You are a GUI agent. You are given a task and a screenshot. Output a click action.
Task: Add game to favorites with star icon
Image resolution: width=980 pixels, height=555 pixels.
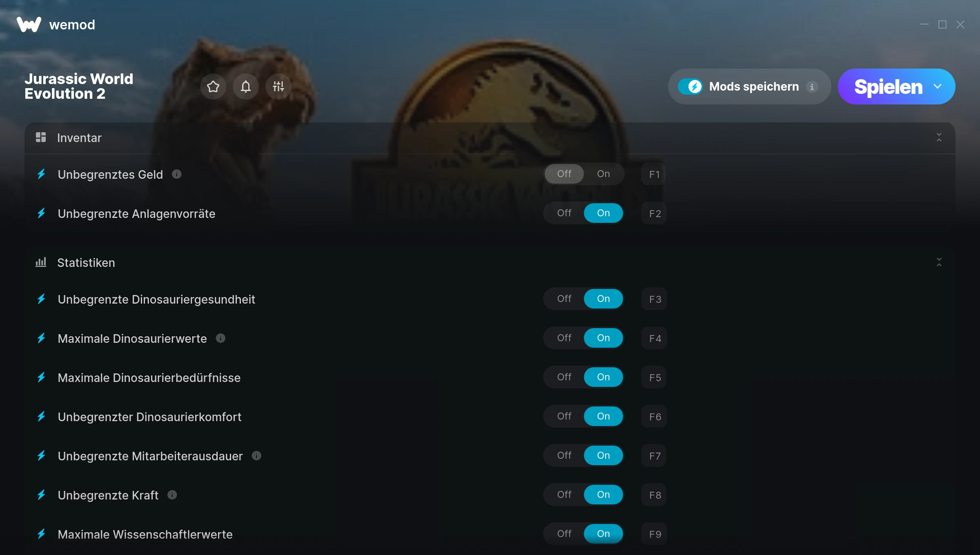pyautogui.click(x=213, y=87)
